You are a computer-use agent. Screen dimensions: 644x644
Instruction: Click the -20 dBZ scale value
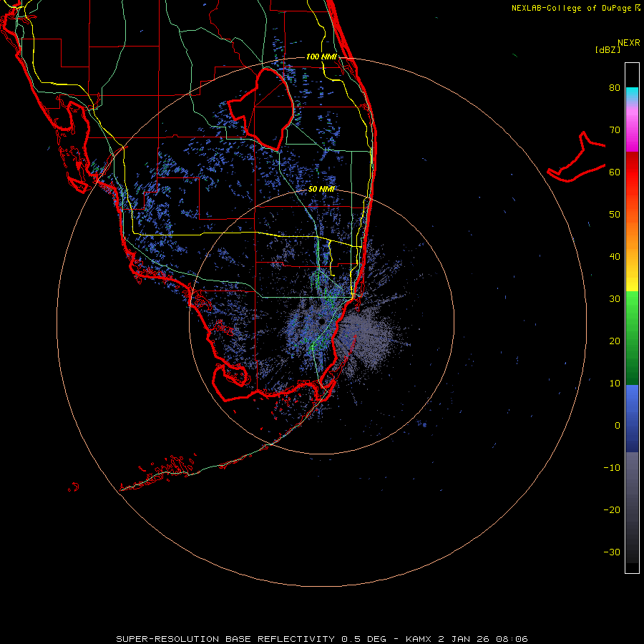pyautogui.click(x=612, y=510)
